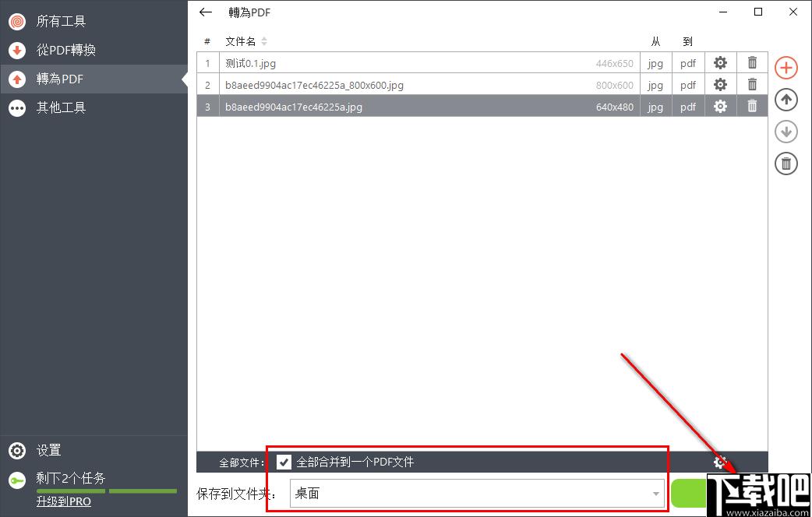Click the 到 column header
Image resolution: width=812 pixels, height=517 pixels.
688,41
